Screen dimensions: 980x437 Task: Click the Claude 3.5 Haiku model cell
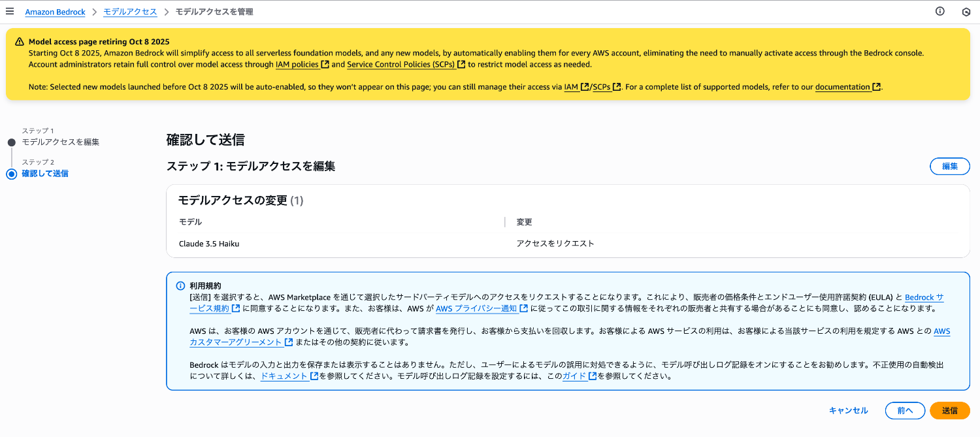209,244
